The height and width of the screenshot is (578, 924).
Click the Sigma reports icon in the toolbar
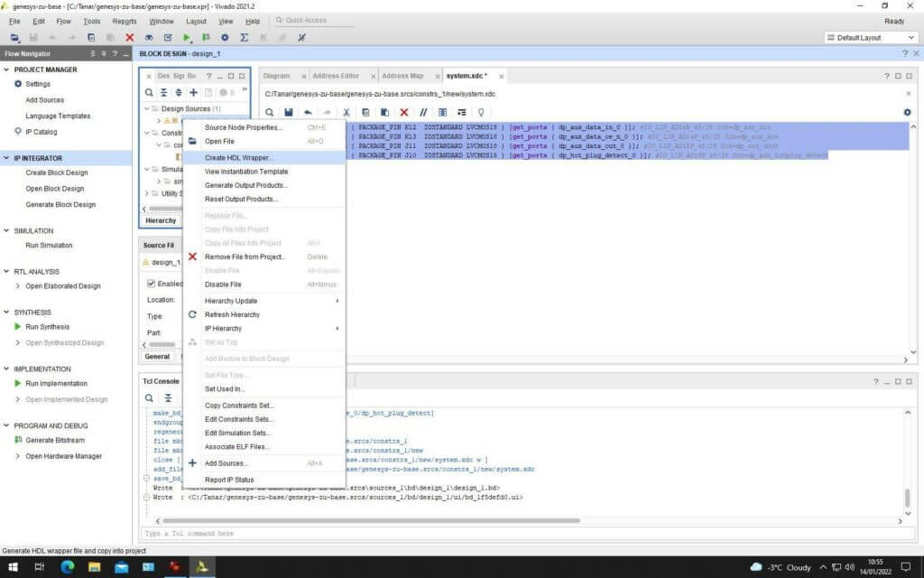tap(245, 37)
